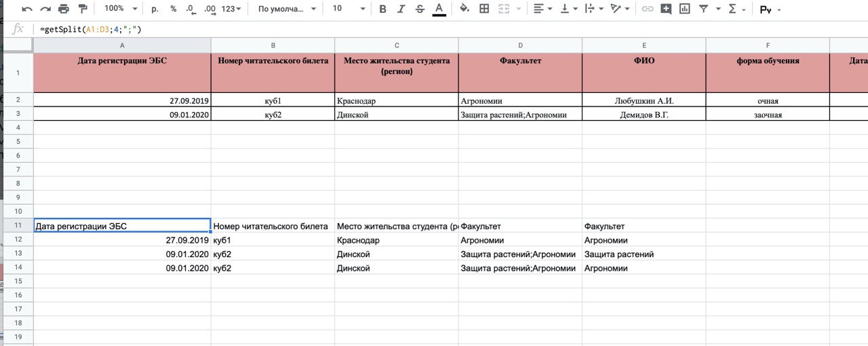Open text color picker
This screenshot has width=868, height=346.
point(439,9)
